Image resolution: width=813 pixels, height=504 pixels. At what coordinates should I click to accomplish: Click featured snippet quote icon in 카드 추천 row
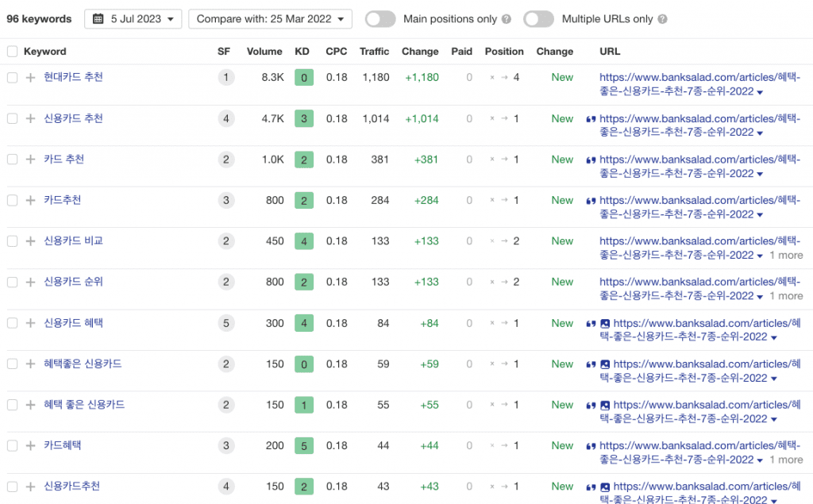591,160
